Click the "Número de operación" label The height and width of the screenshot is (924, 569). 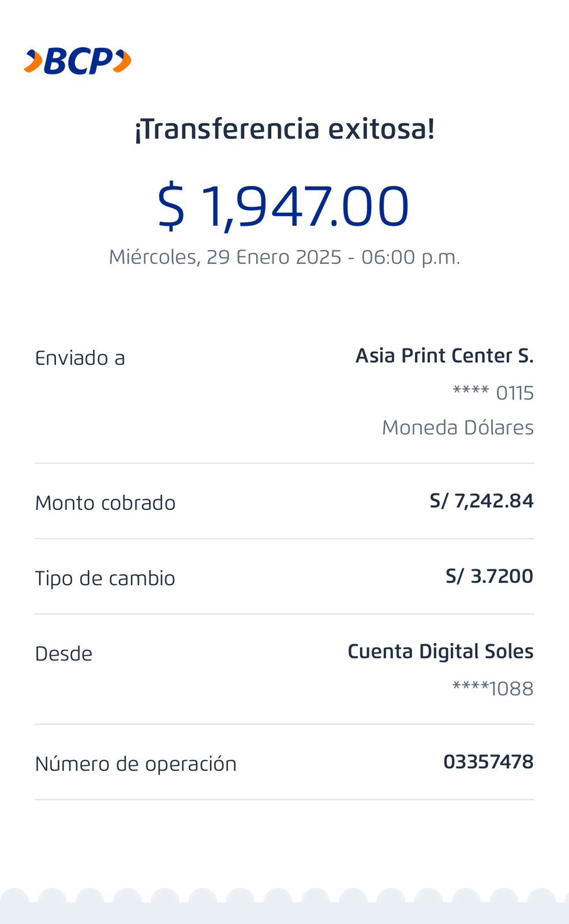(x=136, y=764)
